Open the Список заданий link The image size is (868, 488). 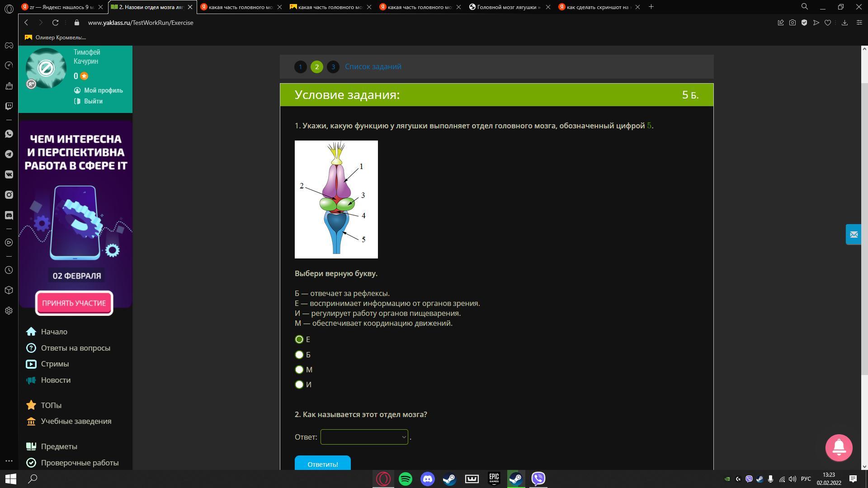373,66
